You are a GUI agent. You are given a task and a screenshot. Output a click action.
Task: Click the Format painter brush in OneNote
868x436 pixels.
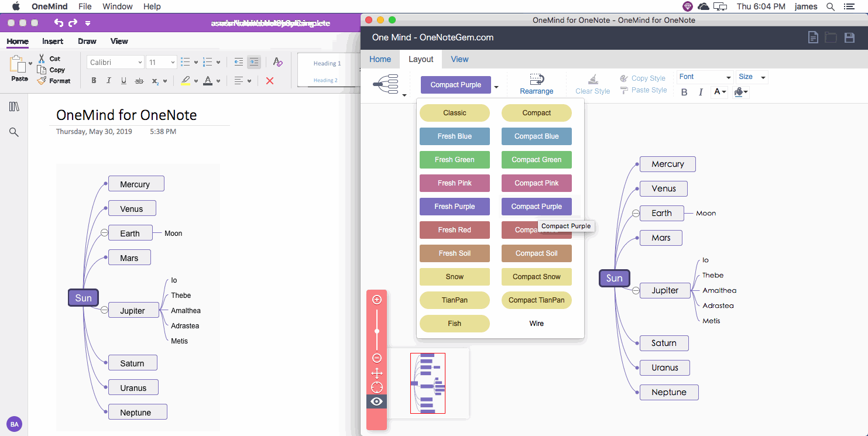pyautogui.click(x=42, y=81)
